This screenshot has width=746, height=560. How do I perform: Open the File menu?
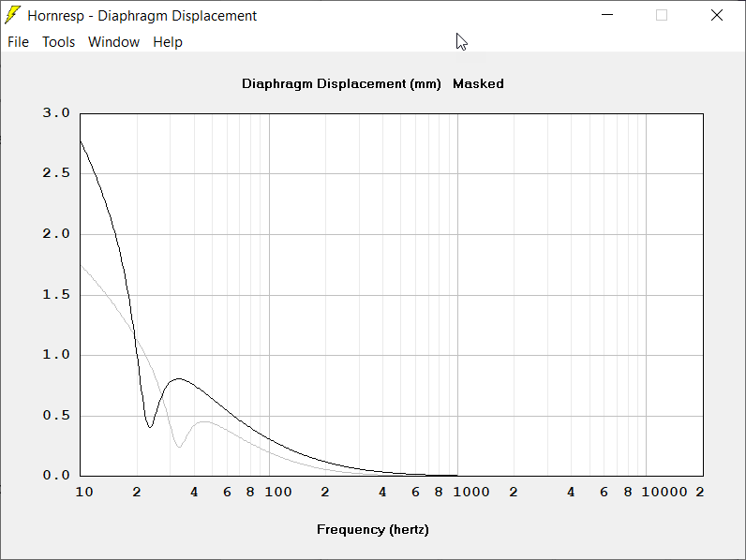[18, 42]
